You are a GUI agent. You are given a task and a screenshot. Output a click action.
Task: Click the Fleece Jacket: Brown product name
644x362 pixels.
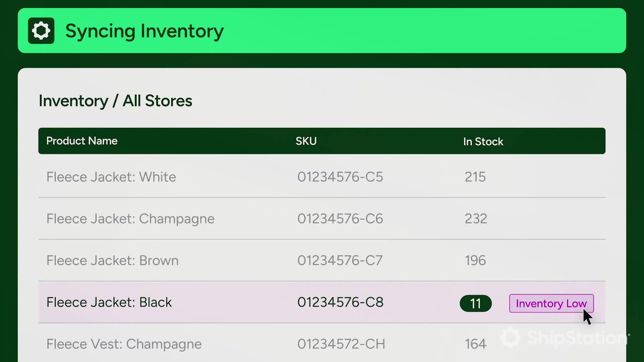coord(112,260)
